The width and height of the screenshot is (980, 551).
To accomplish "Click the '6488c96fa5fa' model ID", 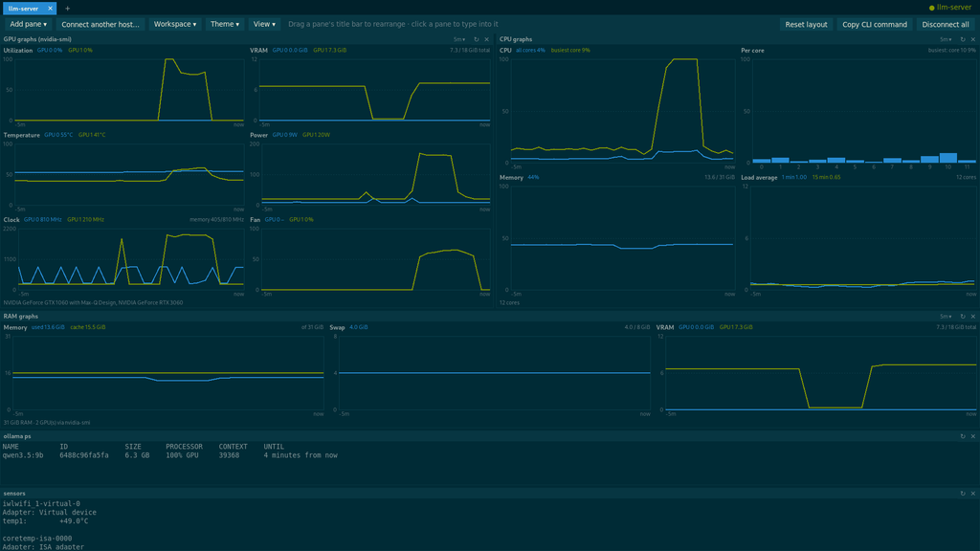I will [x=84, y=455].
